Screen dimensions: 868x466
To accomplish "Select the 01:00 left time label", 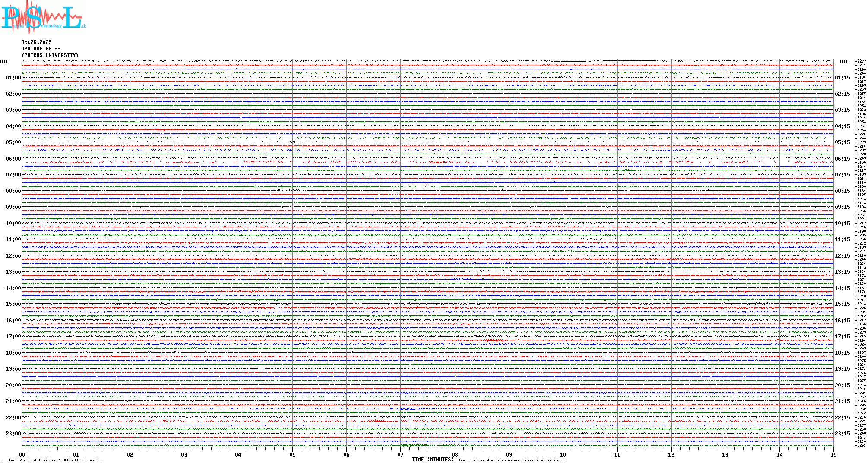I will pyautogui.click(x=13, y=78).
